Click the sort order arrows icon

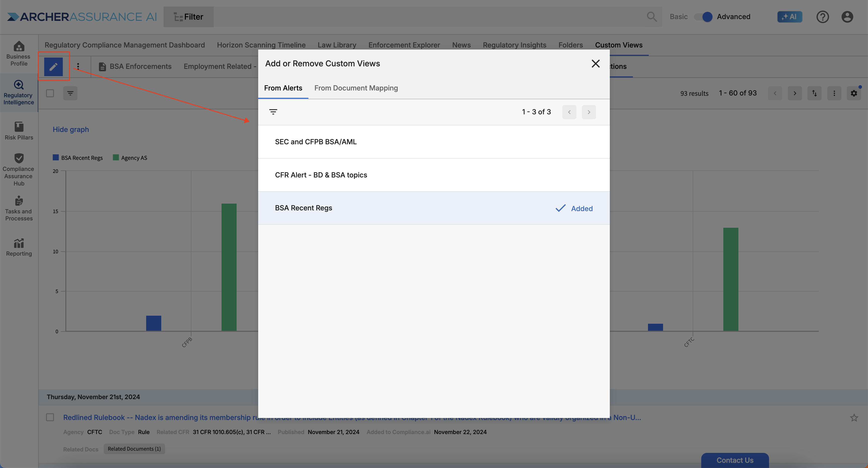(x=815, y=93)
